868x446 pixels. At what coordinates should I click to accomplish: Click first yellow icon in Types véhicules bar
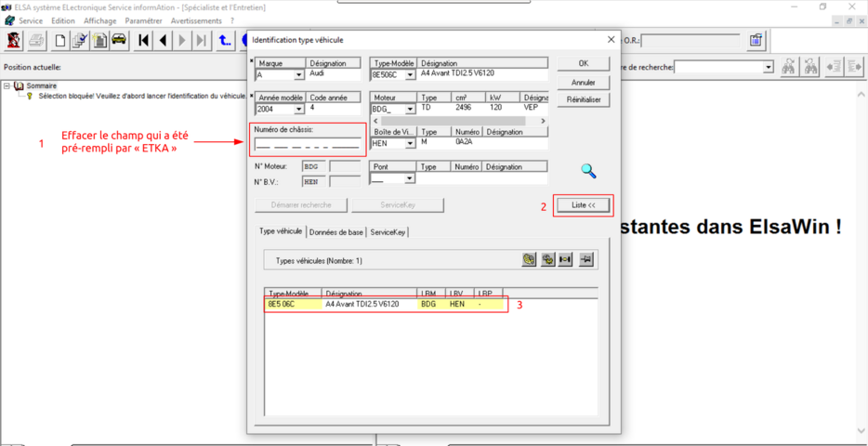(x=529, y=259)
